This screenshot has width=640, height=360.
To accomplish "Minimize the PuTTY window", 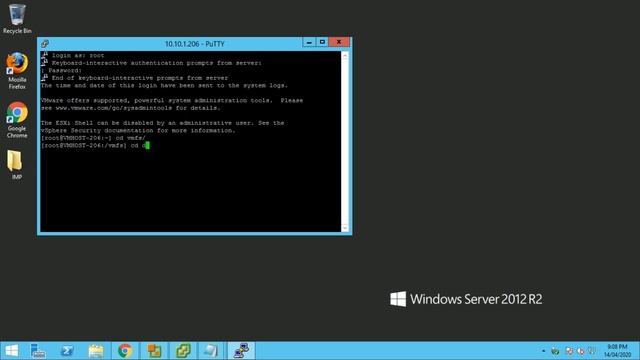I will pyautogui.click(x=309, y=42).
